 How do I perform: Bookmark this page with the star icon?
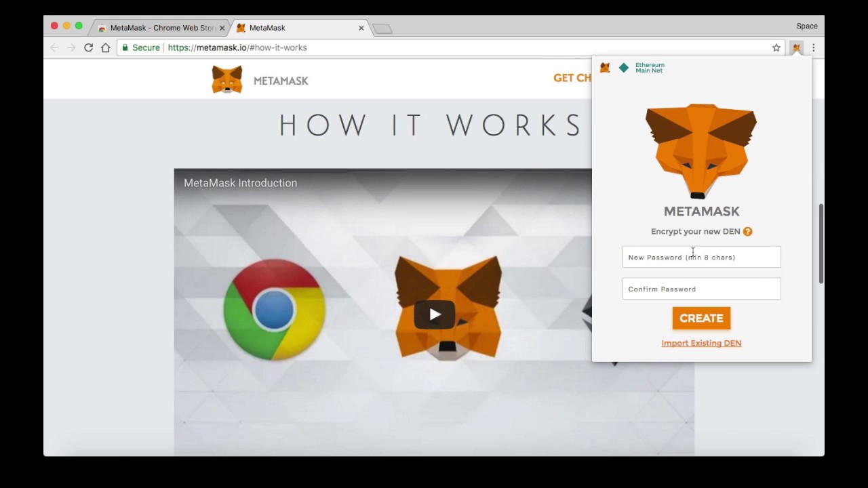(x=776, y=47)
